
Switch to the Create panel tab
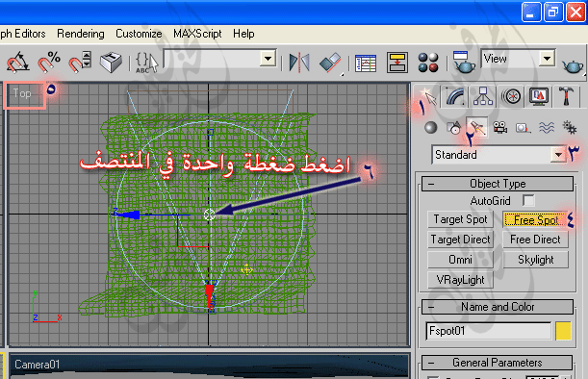[x=428, y=96]
